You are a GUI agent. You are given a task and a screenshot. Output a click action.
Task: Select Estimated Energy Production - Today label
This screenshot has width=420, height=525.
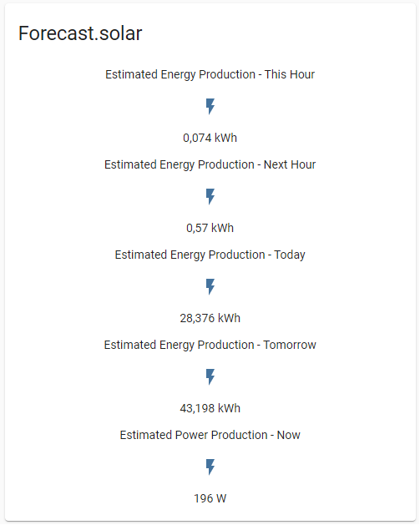tap(210, 255)
